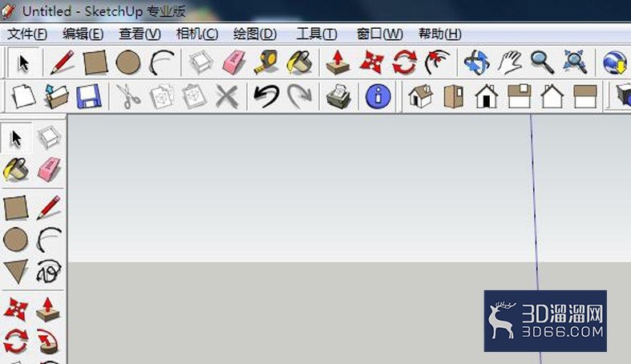This screenshot has width=631, height=364.
Task: Click Make Component in the horizontal top toolbar
Action: 200,63
